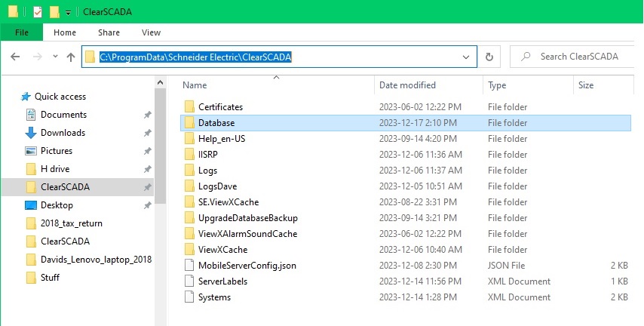The height and width of the screenshot is (326, 644).
Task: Open Pictures in Quick access
Action: 57,151
